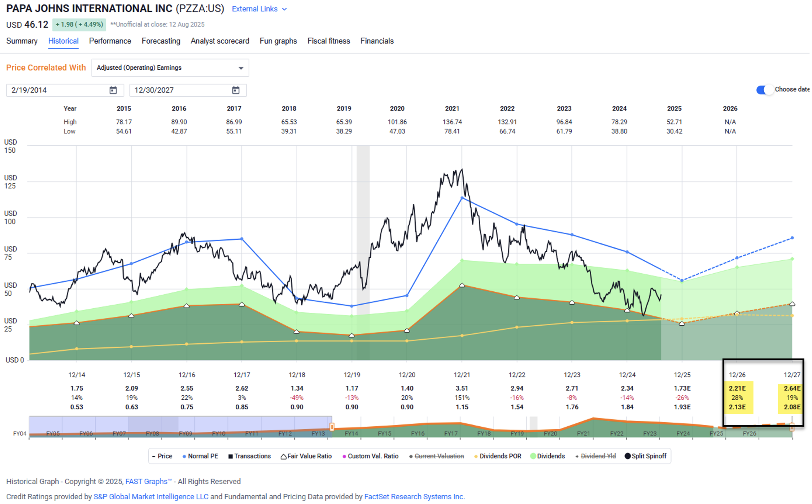The height and width of the screenshot is (504, 812).
Task: Open the Price Correlated With dropdown
Action: click(170, 68)
